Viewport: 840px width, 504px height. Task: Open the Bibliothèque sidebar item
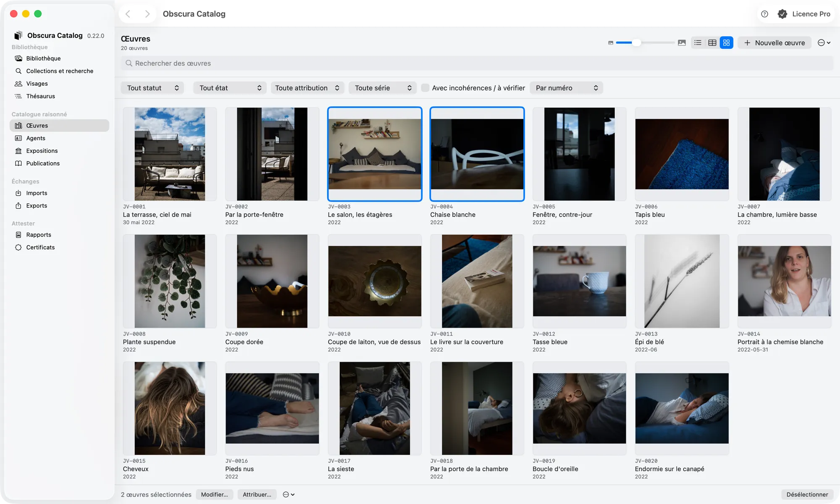pos(59,58)
